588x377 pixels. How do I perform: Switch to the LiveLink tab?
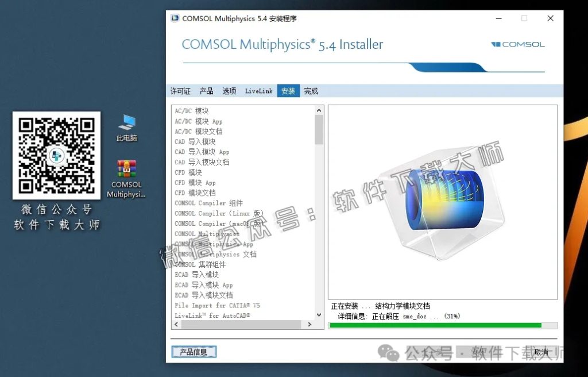258,91
